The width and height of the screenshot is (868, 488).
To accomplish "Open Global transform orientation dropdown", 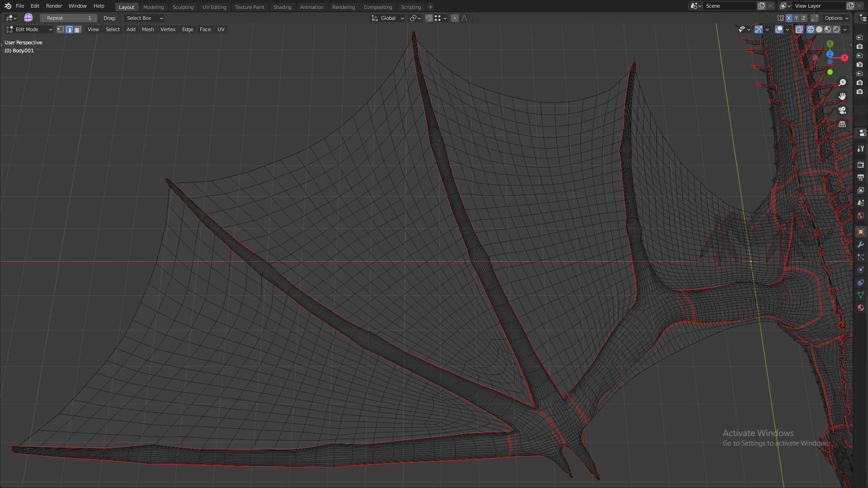I will click(388, 18).
